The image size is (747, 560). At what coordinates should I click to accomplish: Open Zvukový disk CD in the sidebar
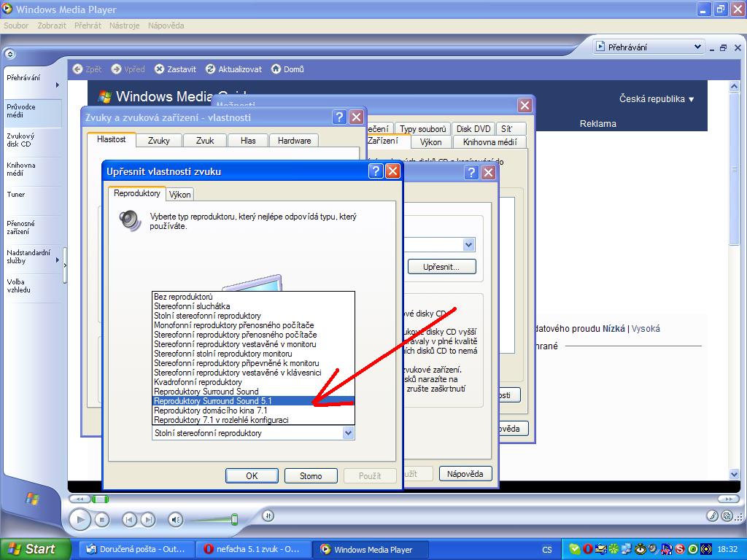32,140
